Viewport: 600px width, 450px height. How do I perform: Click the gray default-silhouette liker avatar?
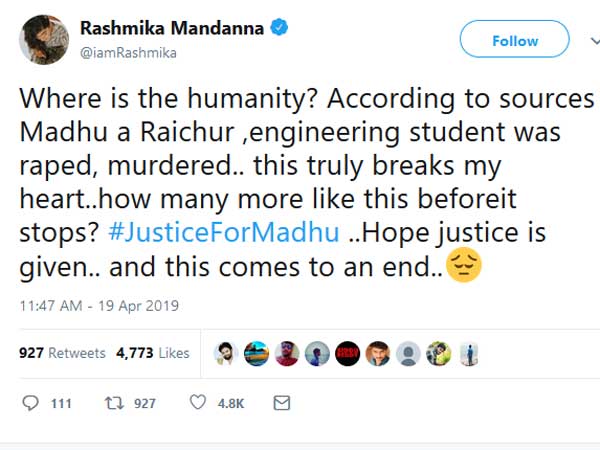click(407, 353)
